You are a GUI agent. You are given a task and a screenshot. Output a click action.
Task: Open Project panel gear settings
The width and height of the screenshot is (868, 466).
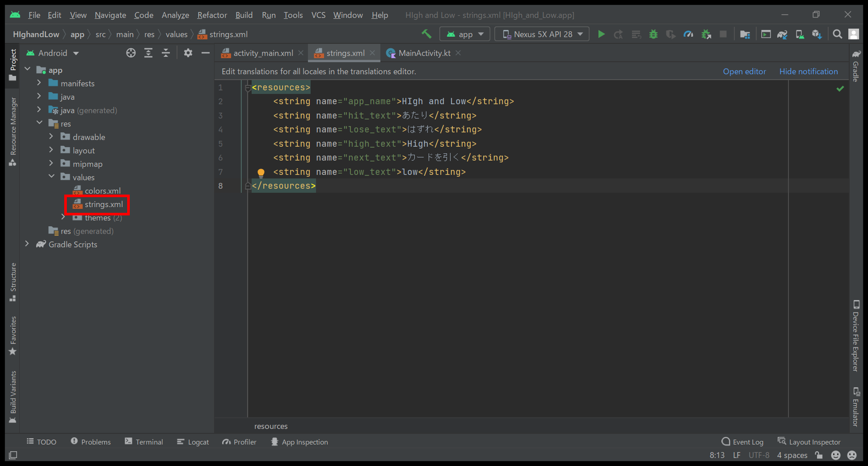click(187, 53)
